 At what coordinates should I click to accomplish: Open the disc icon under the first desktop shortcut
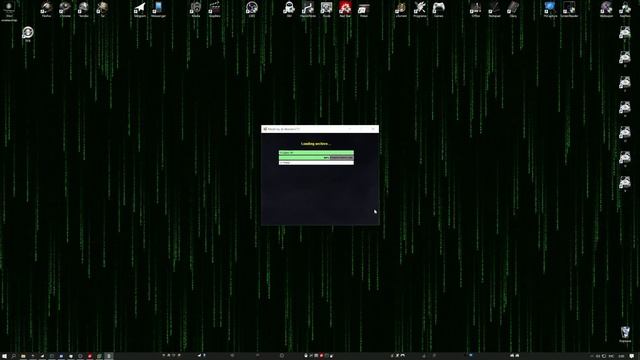(28, 33)
